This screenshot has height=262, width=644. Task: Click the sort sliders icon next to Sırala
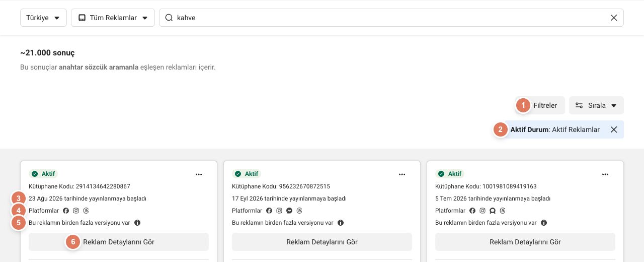[x=579, y=105]
